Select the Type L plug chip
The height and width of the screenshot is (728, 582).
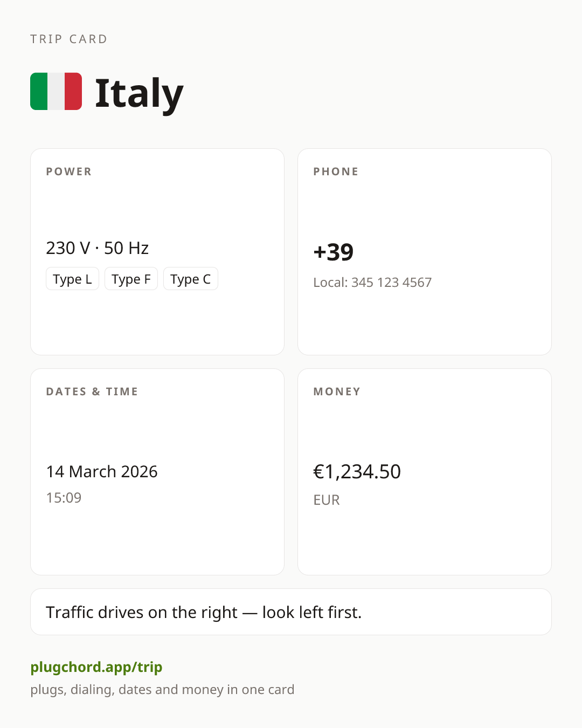[72, 279]
